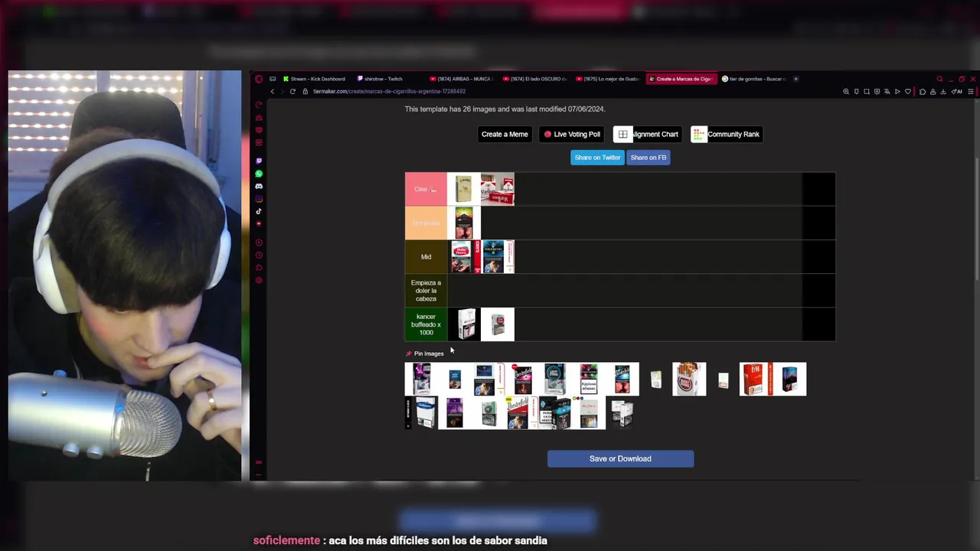Viewport: 980px width, 551px height.
Task: Open the sidebar history clock icon
Action: pos(259,255)
